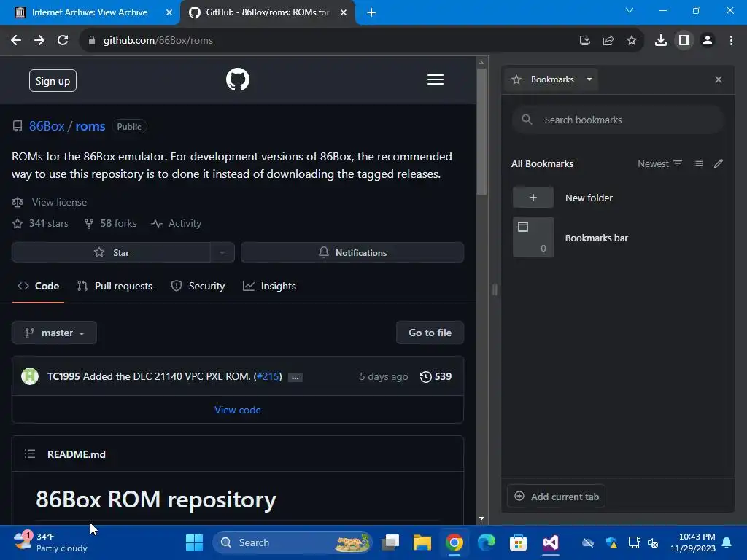The height and width of the screenshot is (560, 747).
Task: Open Windows Start menu
Action: (194, 542)
